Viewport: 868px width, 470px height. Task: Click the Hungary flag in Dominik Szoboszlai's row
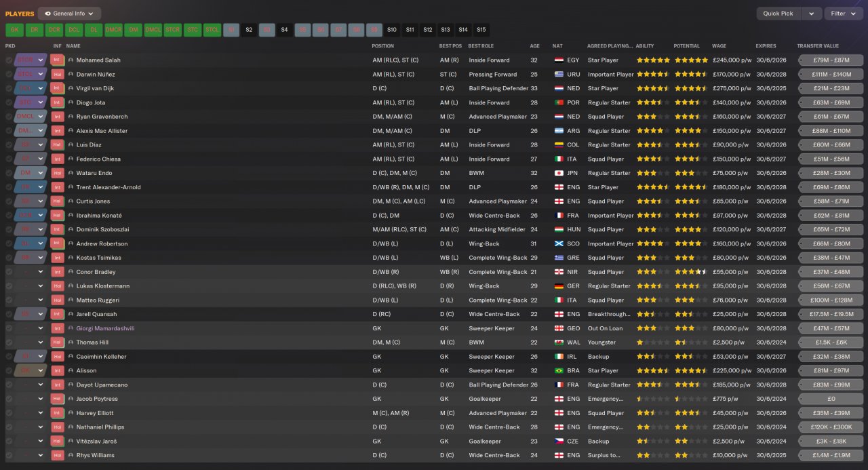click(559, 229)
